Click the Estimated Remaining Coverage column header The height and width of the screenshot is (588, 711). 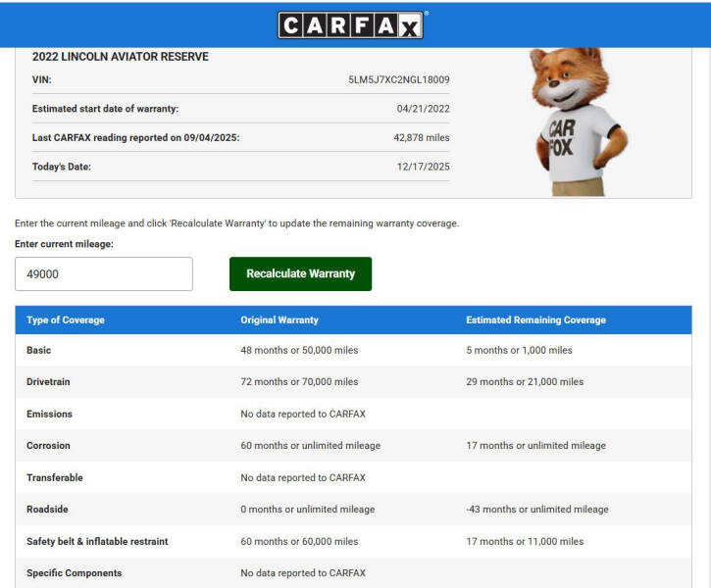click(535, 320)
